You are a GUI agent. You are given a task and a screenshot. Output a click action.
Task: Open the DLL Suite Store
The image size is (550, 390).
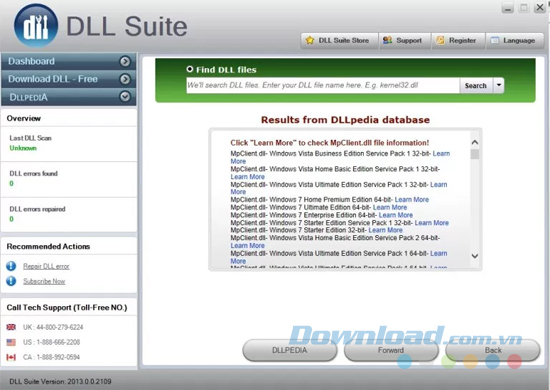point(339,41)
